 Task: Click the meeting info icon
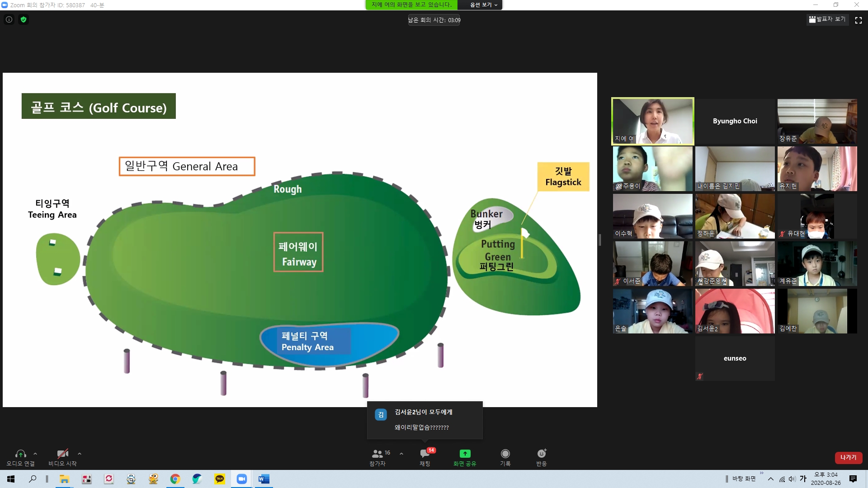(x=9, y=19)
